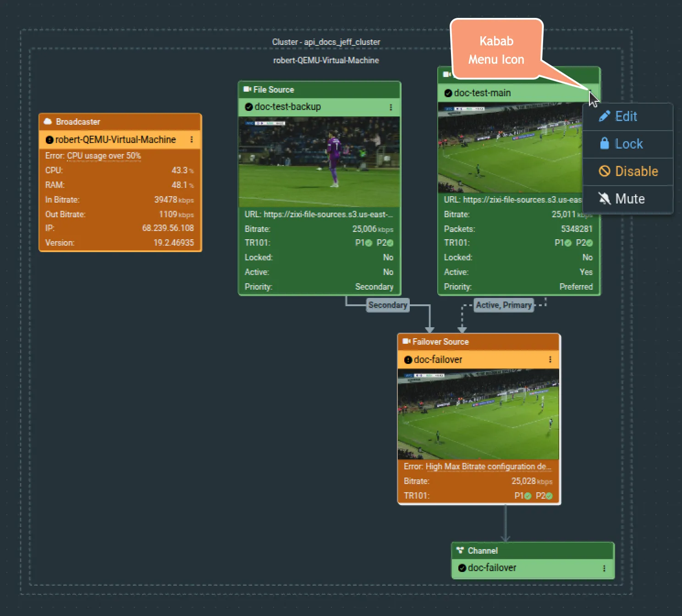Click the Failover Source camera icon
The width and height of the screenshot is (682, 616).
pos(407,341)
